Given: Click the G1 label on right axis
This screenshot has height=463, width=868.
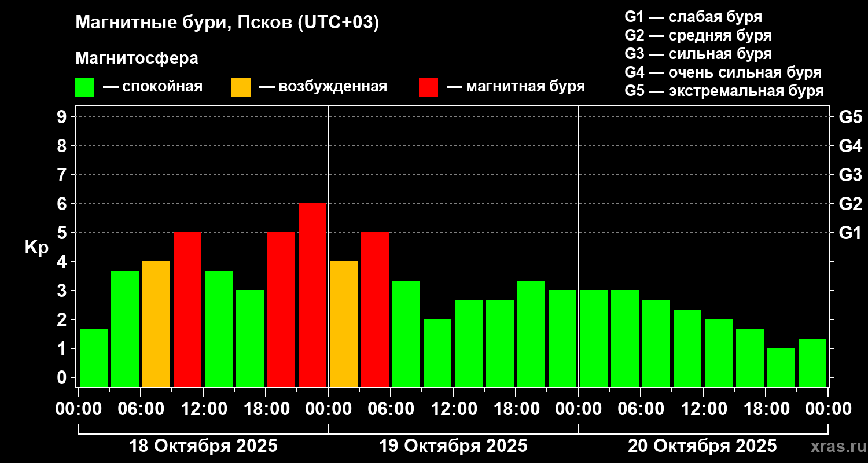Looking at the screenshot, I should tap(850, 233).
